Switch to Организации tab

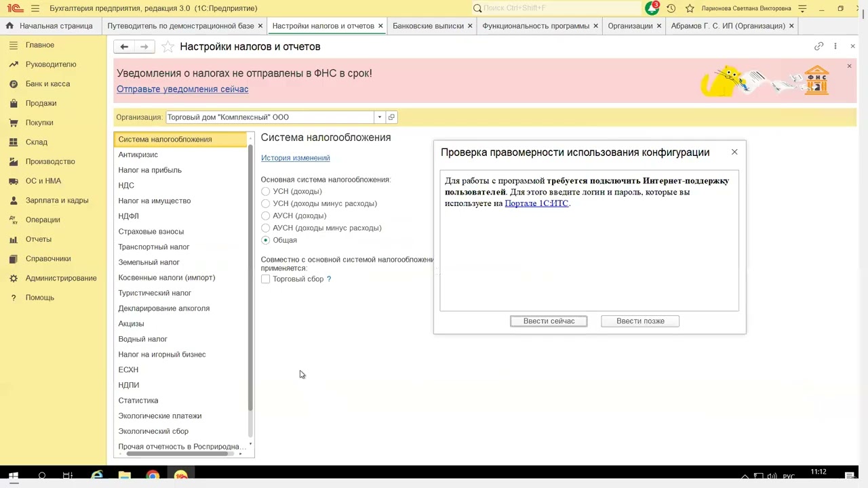point(630,26)
